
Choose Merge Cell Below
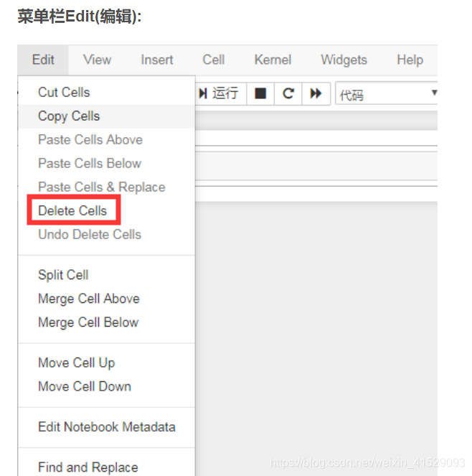106,322
